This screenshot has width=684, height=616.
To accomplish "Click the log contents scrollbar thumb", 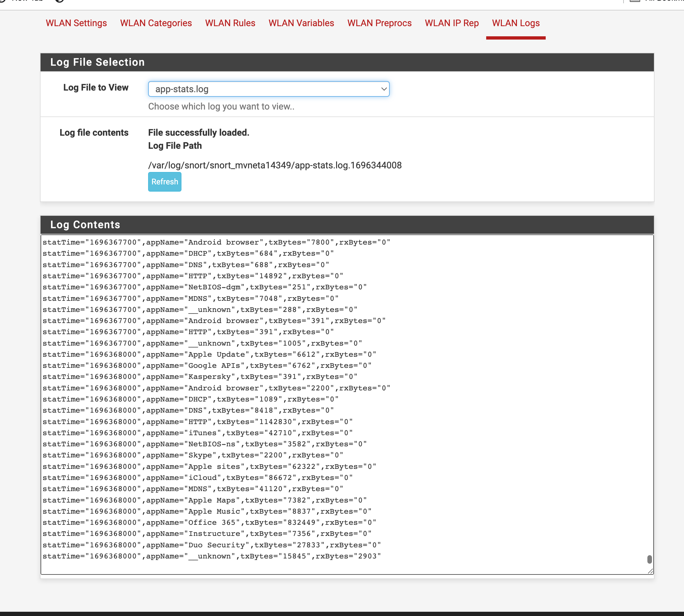I will click(x=649, y=559).
